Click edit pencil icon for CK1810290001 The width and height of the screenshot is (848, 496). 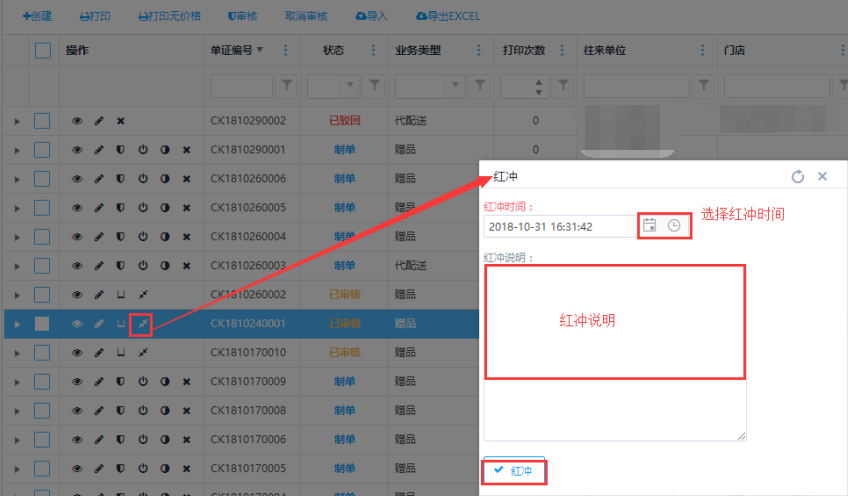[99, 150]
